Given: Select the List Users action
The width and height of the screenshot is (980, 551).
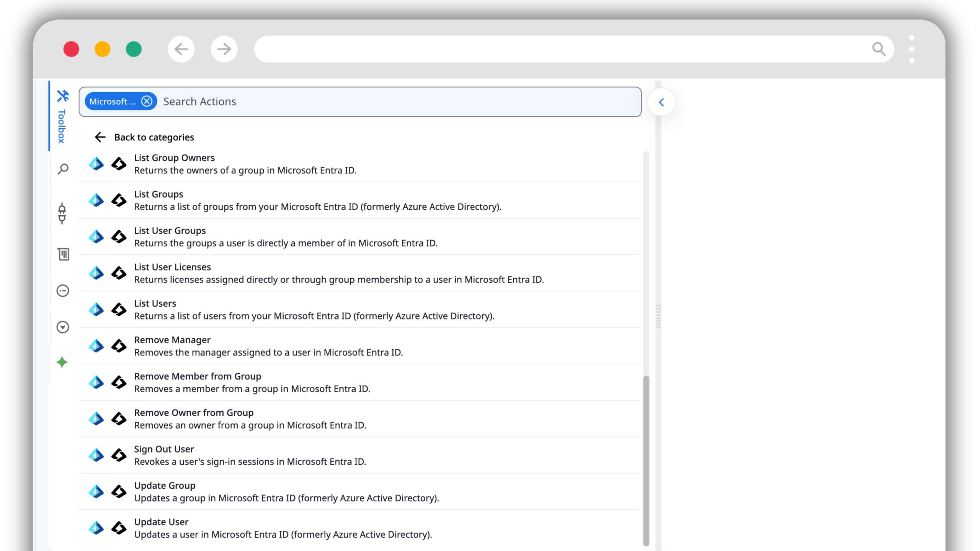Looking at the screenshot, I should (359, 309).
